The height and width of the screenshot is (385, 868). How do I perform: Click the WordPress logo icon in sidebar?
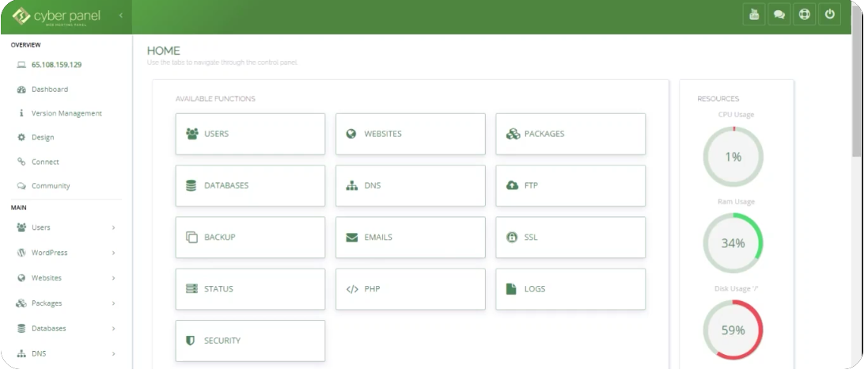21,253
